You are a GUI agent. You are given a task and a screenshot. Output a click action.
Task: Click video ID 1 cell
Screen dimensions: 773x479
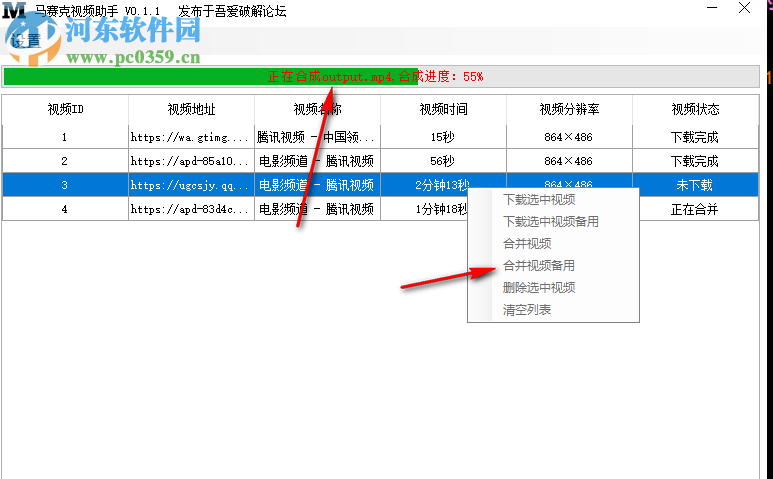pos(65,137)
